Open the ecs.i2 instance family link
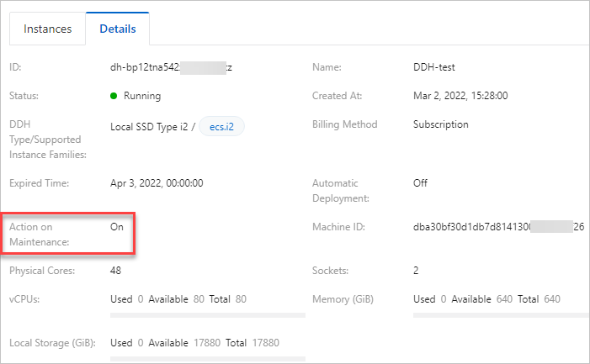The width and height of the screenshot is (590, 364). point(221,127)
